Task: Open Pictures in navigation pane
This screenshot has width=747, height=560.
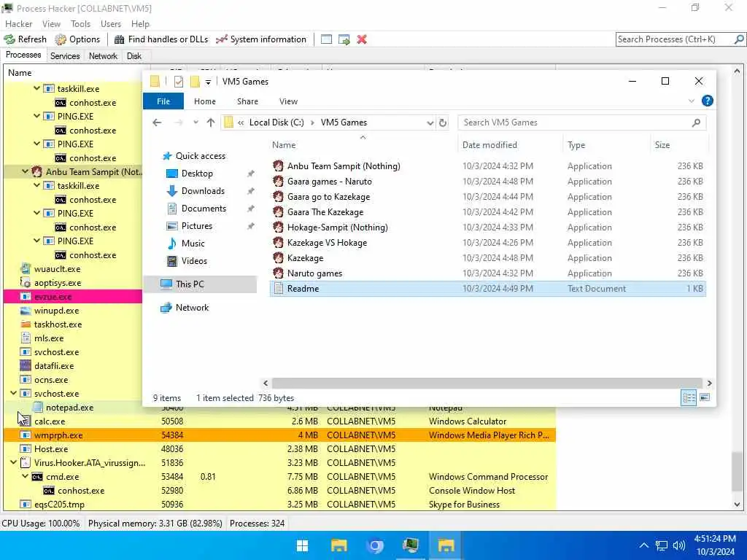Action: 196,226
